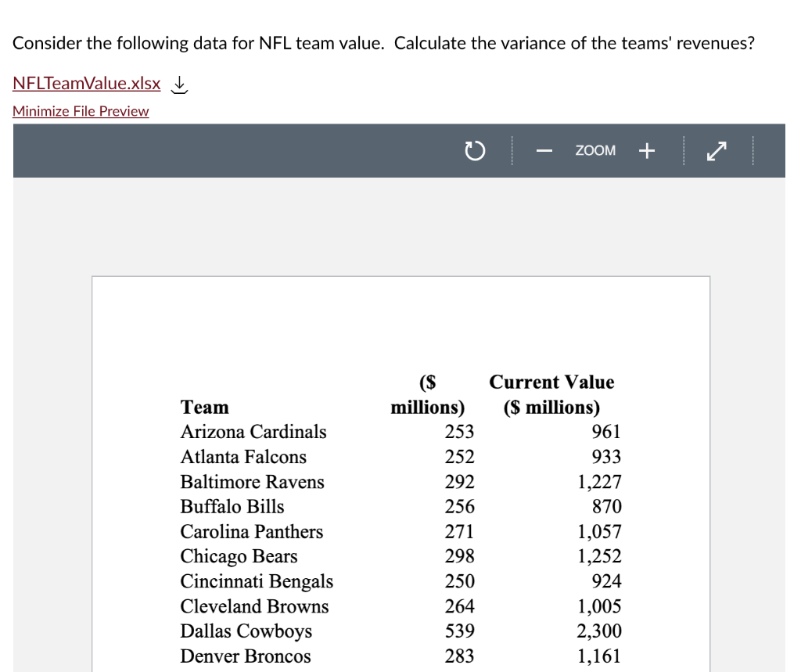Click the 'Buffalo Bills' row name
Viewport: 801px width, 672px height.
pos(232,506)
